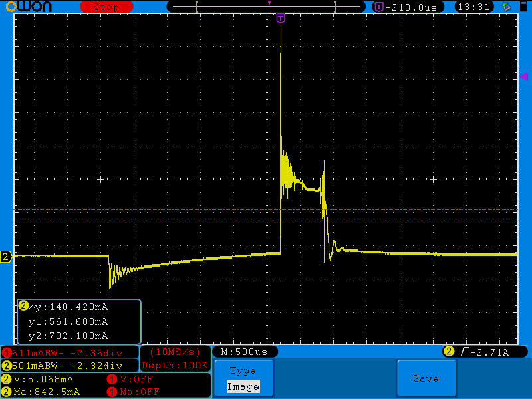Click the y2:702.100mA cursor value
Screen dimensions: 532x399
pos(68,336)
